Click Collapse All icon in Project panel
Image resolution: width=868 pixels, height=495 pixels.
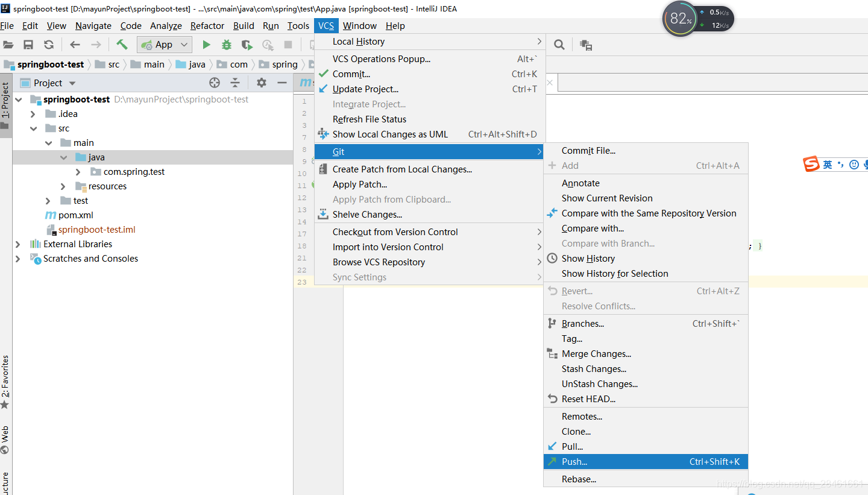tap(235, 83)
